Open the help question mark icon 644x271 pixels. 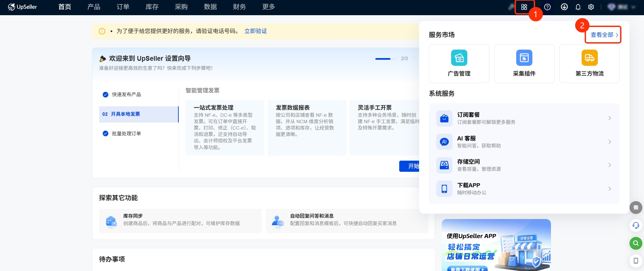tap(548, 7)
